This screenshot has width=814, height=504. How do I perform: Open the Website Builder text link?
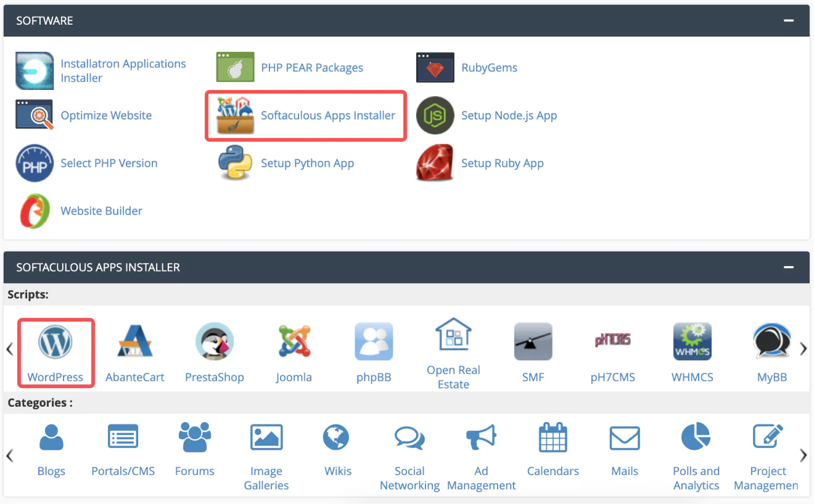coord(102,211)
